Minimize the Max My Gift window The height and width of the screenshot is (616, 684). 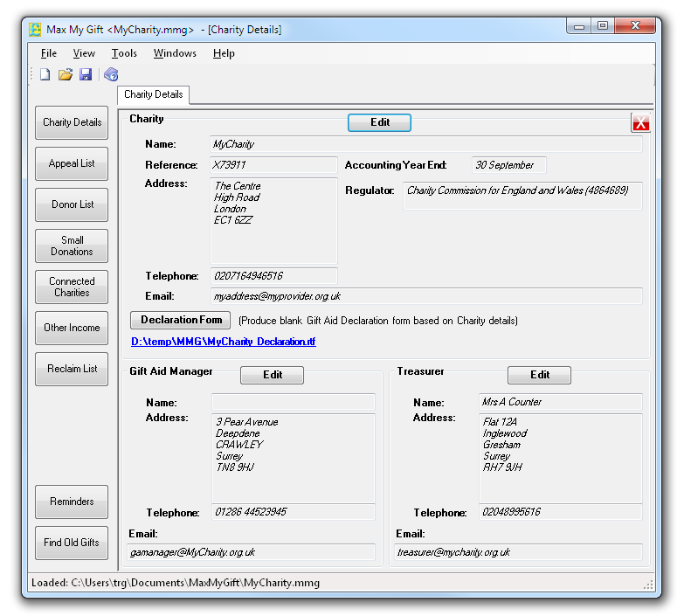point(579,26)
